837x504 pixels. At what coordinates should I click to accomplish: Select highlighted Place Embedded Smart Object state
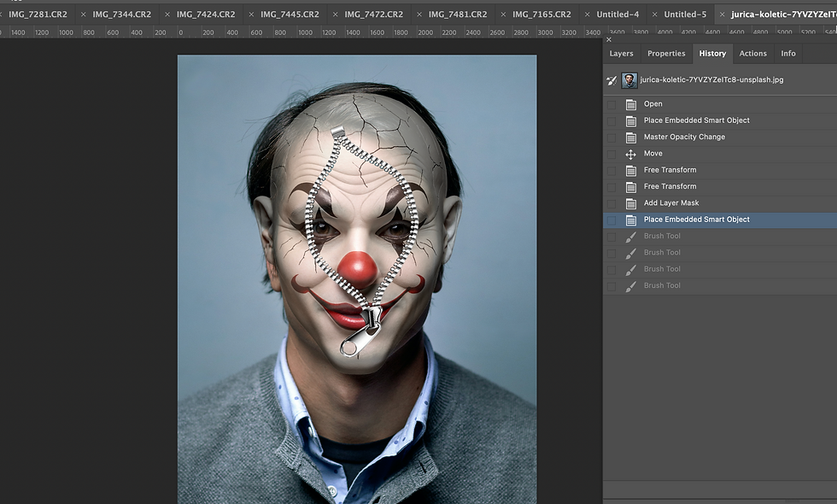pyautogui.click(x=720, y=220)
